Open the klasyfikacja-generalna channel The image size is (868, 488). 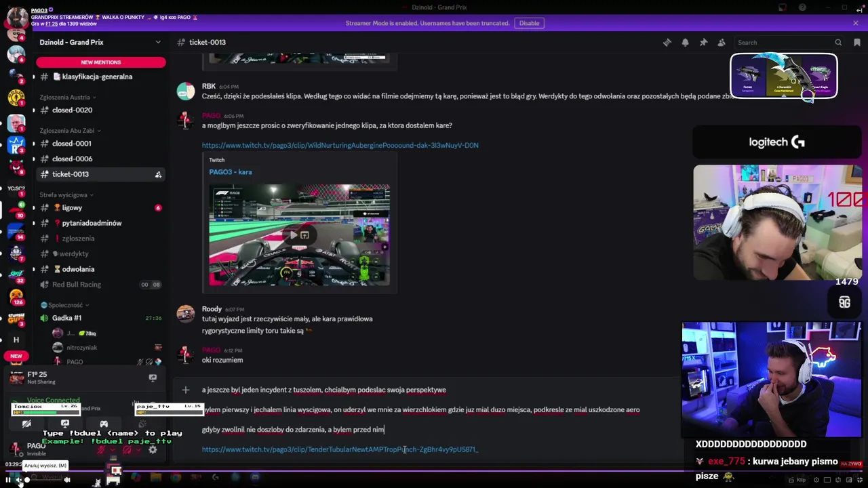pyautogui.click(x=100, y=77)
